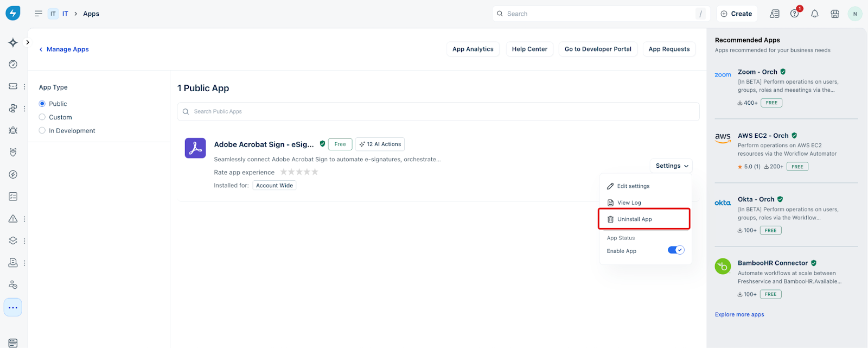The image size is (868, 348).
Task: Click the Create button
Action: coord(737,14)
